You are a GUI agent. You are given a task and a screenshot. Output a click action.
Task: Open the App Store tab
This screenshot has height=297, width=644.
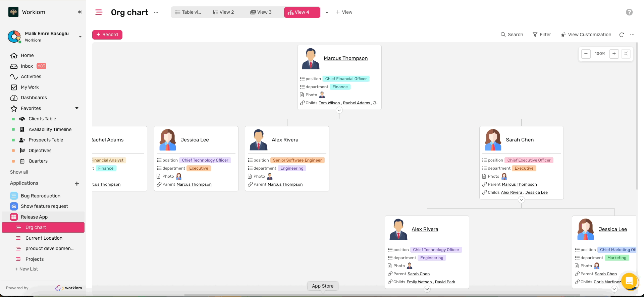tap(323, 286)
